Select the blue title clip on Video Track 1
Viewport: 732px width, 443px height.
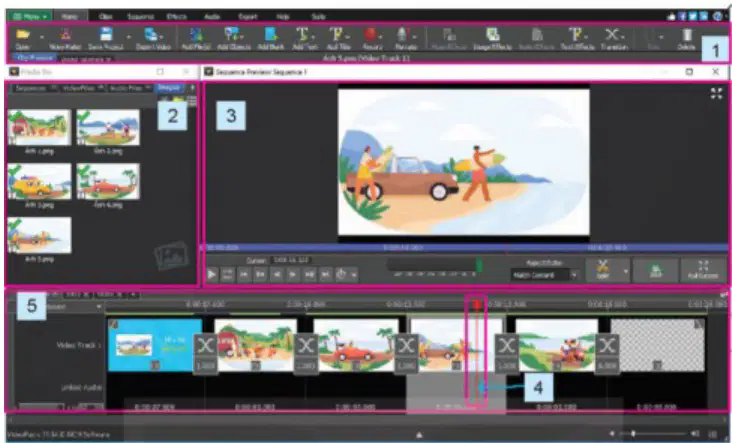pos(155,345)
